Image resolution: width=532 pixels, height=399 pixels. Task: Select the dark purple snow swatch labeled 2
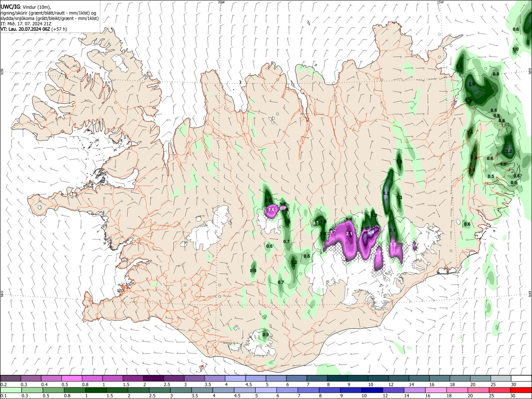pyautogui.click(x=153, y=378)
